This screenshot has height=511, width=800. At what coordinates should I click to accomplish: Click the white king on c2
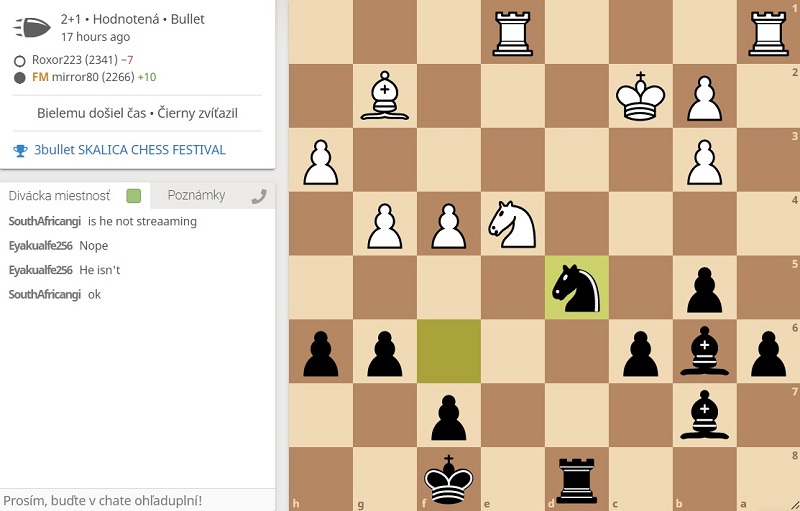[x=640, y=97]
